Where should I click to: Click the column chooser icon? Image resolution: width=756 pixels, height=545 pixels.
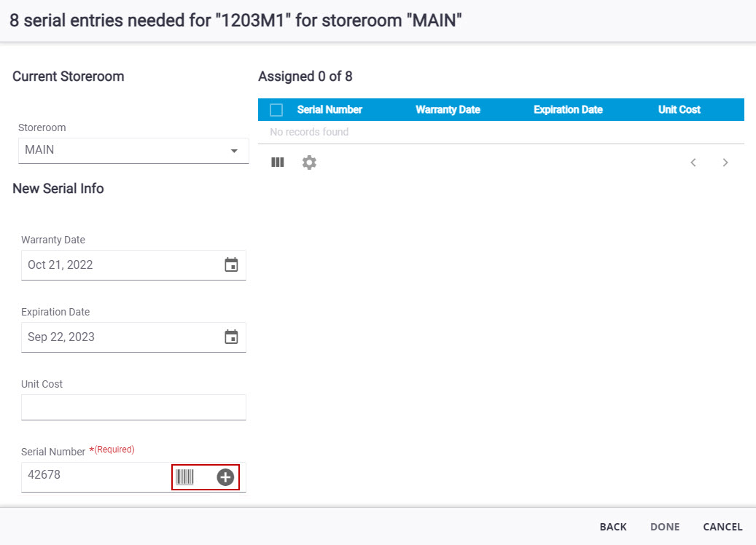[278, 162]
